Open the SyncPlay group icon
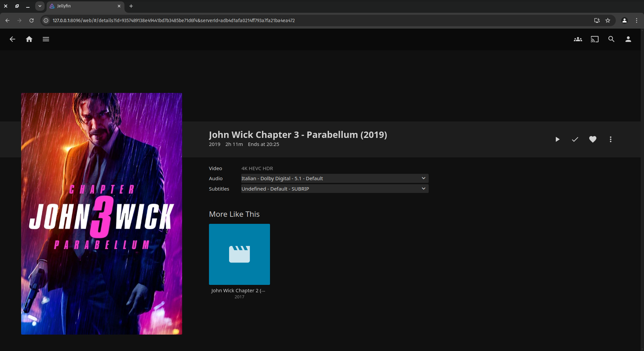This screenshot has width=644, height=351. (x=578, y=39)
